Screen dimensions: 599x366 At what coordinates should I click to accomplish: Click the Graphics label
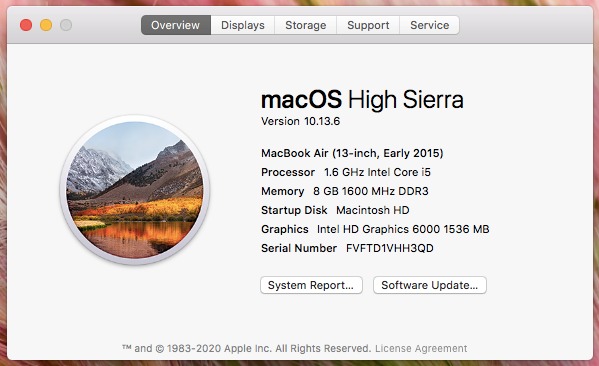[x=285, y=229]
